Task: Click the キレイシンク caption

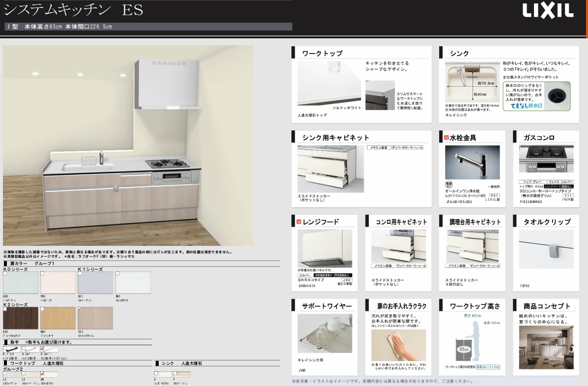Action: (456, 115)
